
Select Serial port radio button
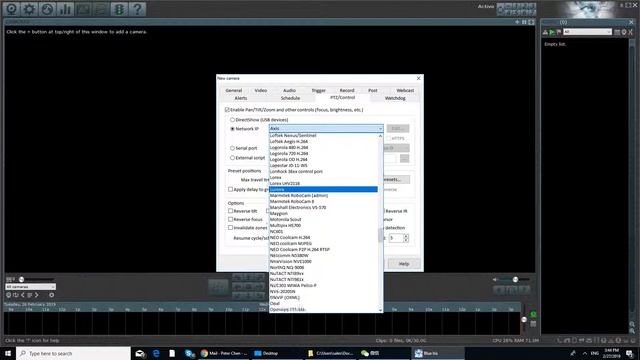[x=232, y=148]
